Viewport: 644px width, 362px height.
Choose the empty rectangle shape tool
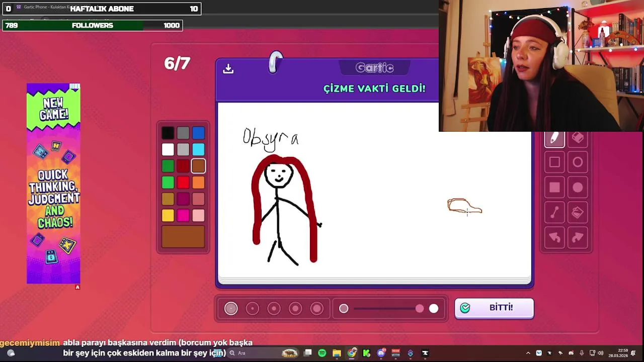(x=554, y=162)
